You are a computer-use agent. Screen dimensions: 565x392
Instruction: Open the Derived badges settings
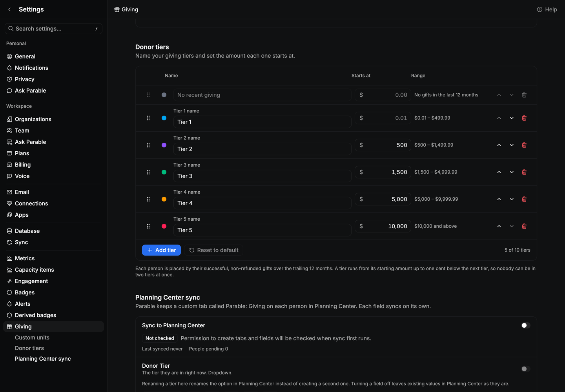(53, 315)
